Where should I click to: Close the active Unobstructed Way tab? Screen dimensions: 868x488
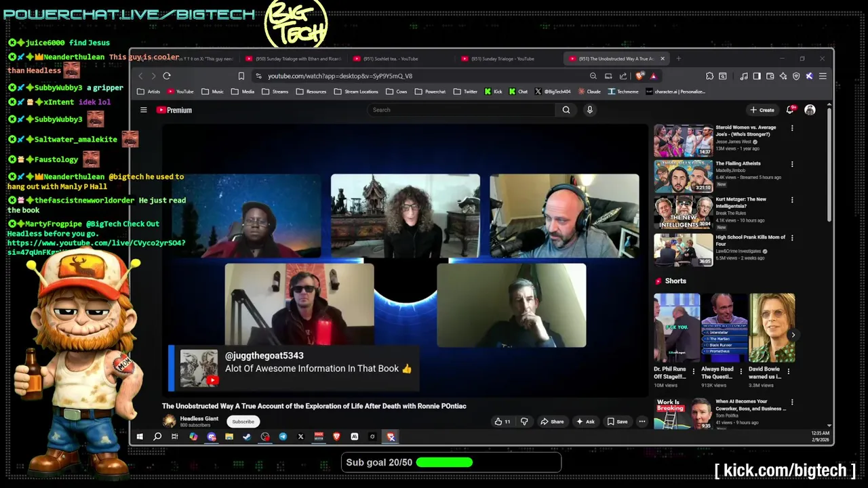[x=663, y=59]
